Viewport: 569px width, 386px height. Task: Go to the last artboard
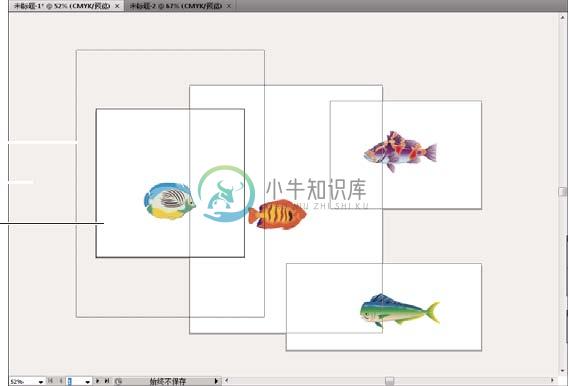pos(107,381)
